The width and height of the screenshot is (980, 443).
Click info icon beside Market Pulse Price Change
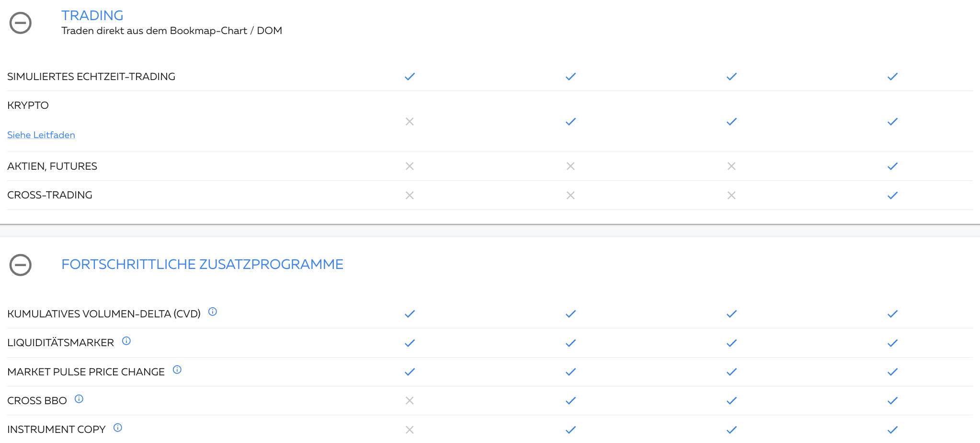click(x=177, y=370)
